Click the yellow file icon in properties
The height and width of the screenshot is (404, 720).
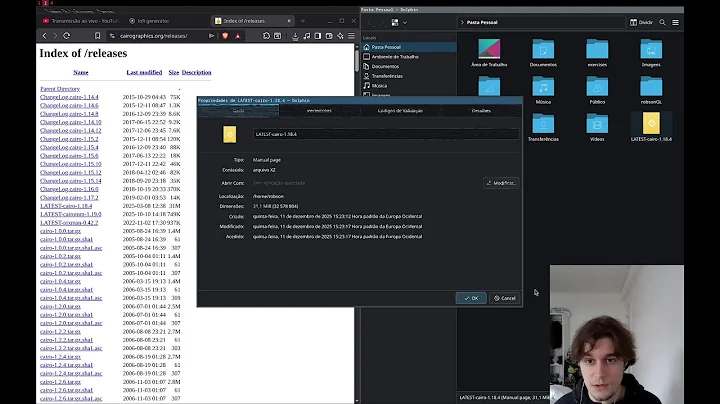tap(230, 134)
